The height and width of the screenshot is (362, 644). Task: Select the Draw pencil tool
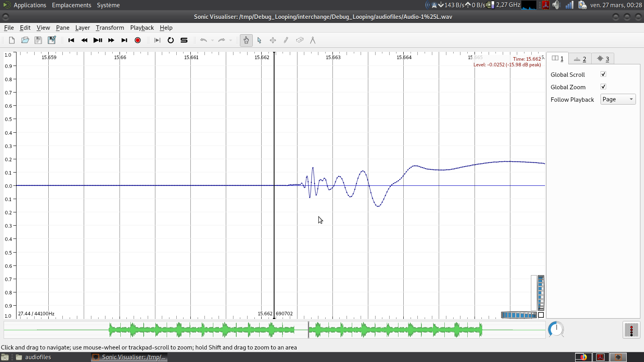(x=286, y=40)
